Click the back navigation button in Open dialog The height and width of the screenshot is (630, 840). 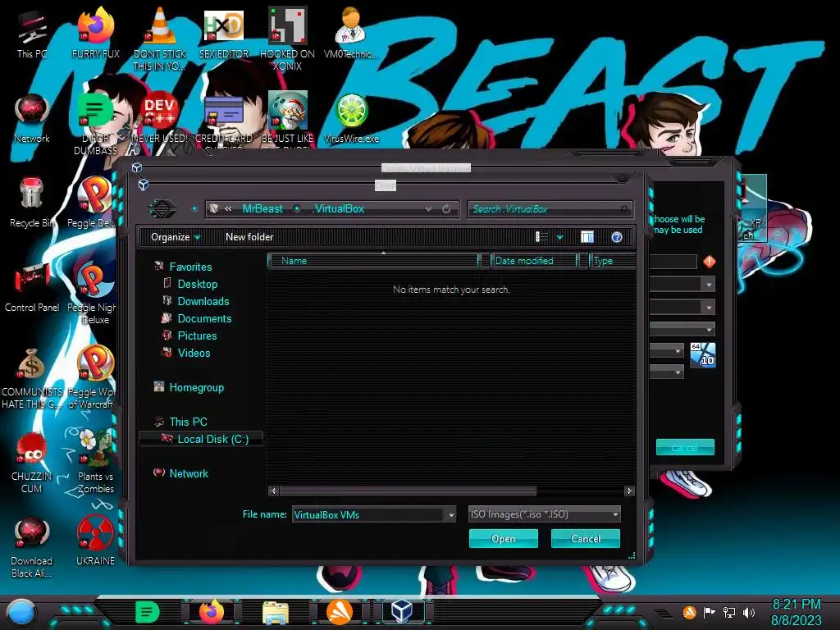(162, 208)
